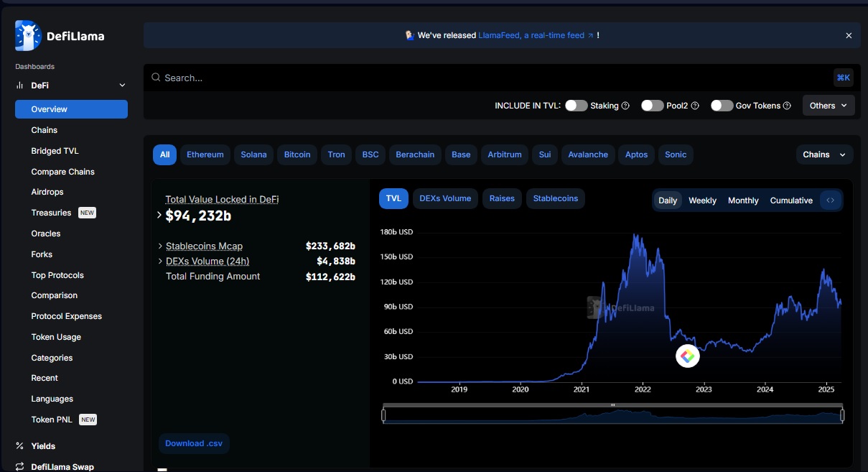Switch to the DEXs Volume tab
This screenshot has height=472, width=868.
pyautogui.click(x=445, y=199)
